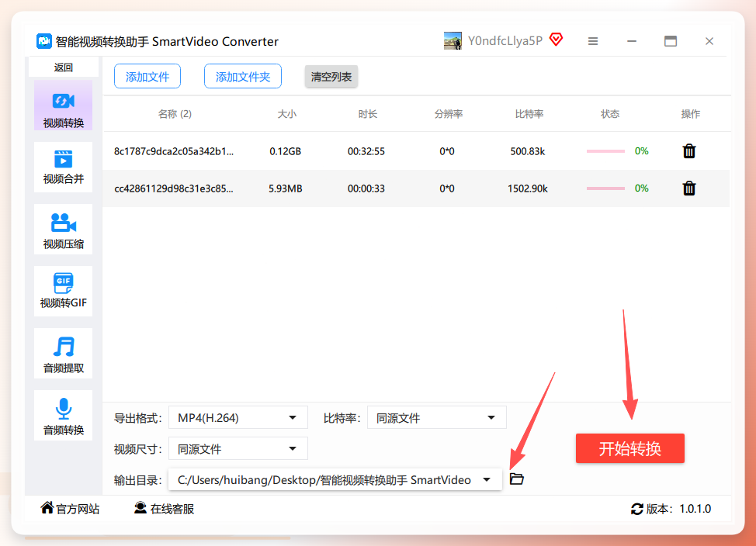Start conversion with 开始转换 button
This screenshot has width=756, height=546.
click(x=629, y=448)
